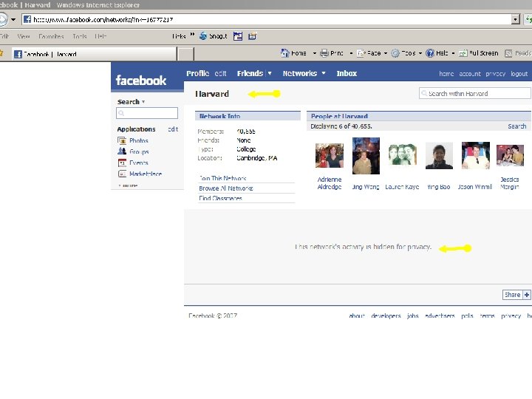
Task: Open account settings link
Action: [x=470, y=74]
